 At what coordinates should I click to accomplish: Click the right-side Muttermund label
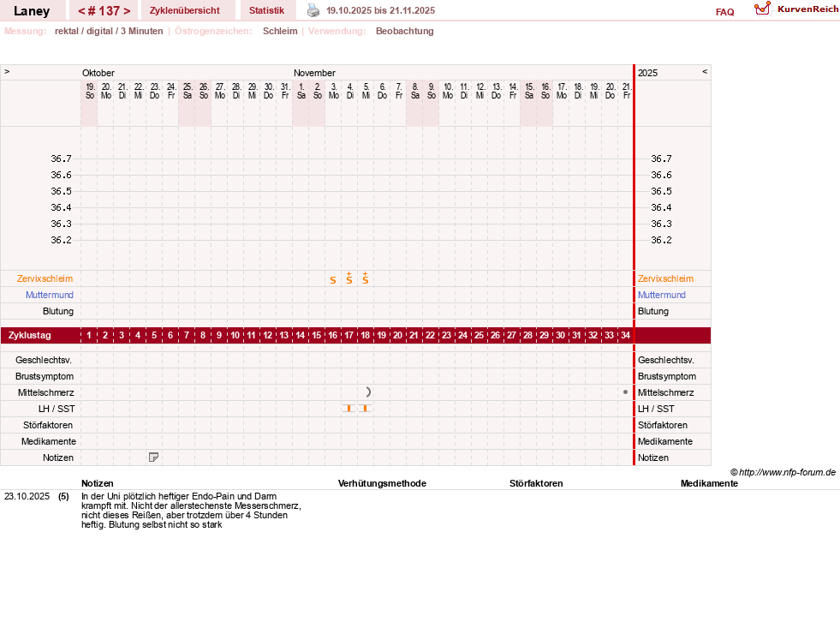(x=662, y=295)
